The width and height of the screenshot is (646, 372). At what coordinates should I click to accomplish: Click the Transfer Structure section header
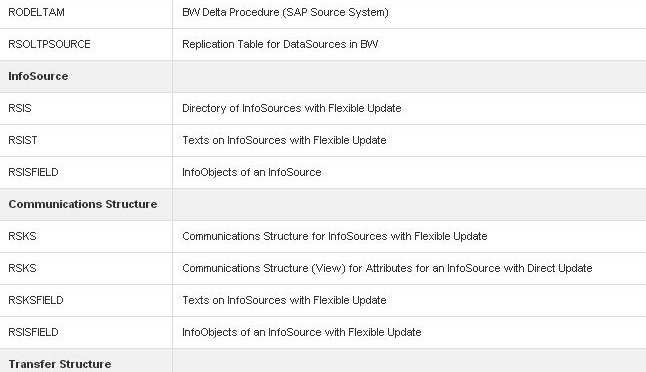pos(60,364)
